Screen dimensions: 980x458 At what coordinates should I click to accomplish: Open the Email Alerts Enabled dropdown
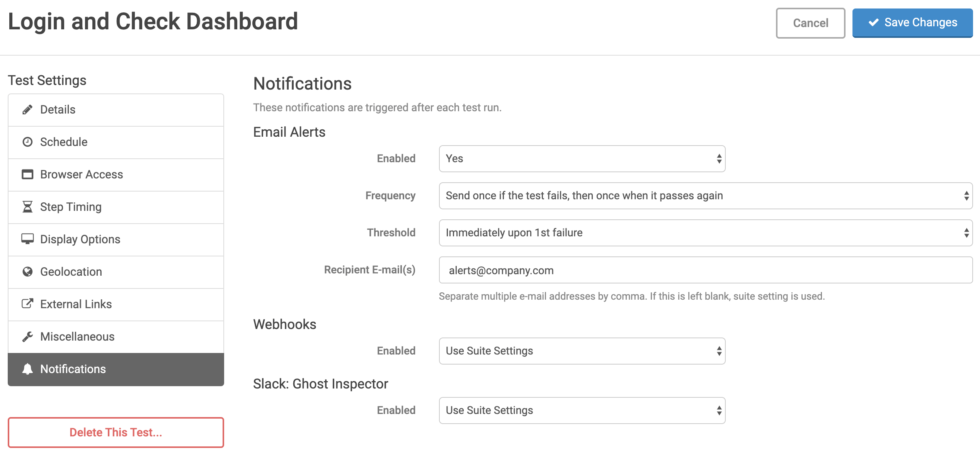coord(582,158)
